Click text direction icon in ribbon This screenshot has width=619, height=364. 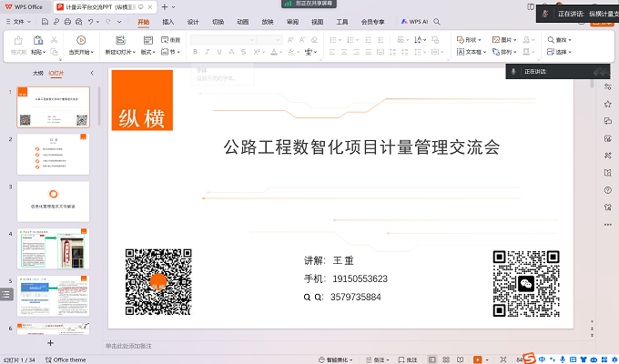(x=418, y=40)
